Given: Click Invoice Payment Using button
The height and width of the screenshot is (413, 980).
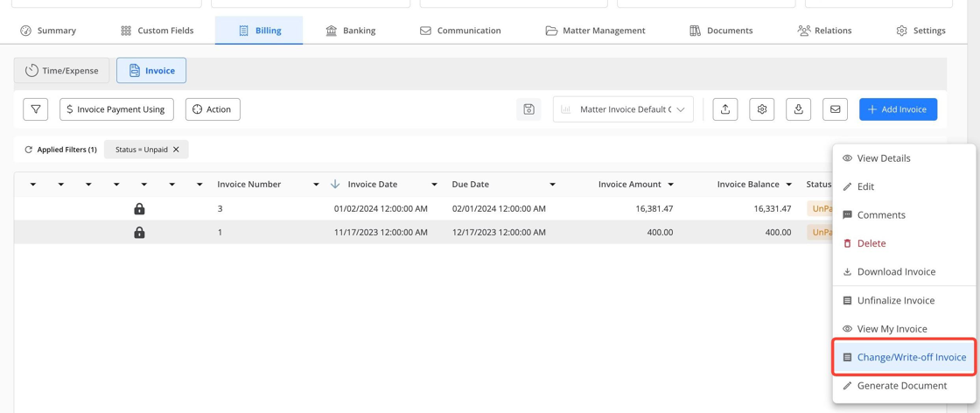Looking at the screenshot, I should [x=117, y=109].
